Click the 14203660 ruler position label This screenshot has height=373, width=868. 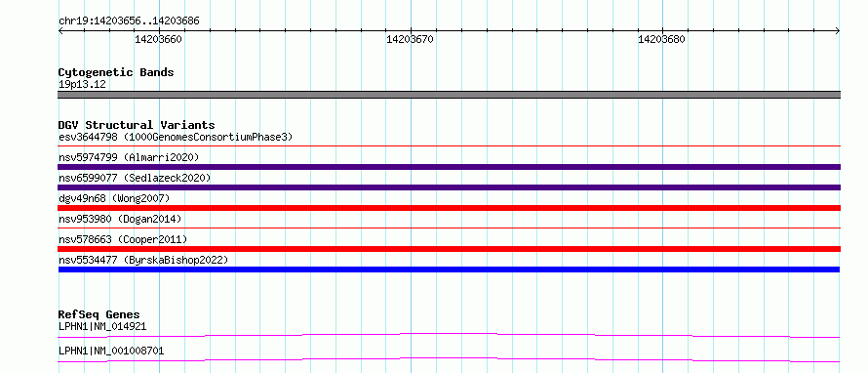pyautogui.click(x=158, y=39)
